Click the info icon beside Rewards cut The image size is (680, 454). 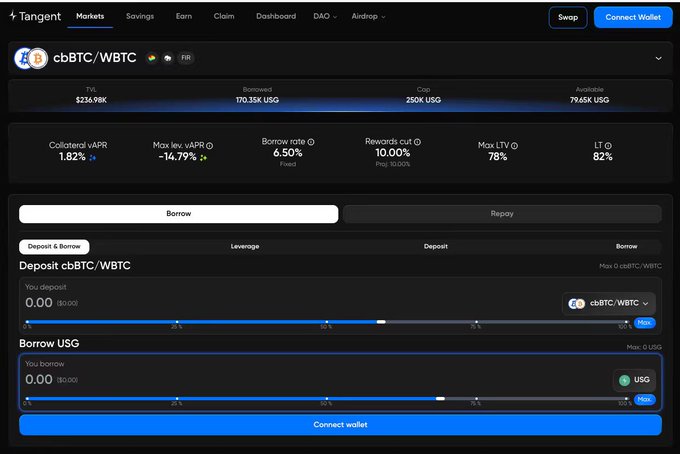coord(417,142)
